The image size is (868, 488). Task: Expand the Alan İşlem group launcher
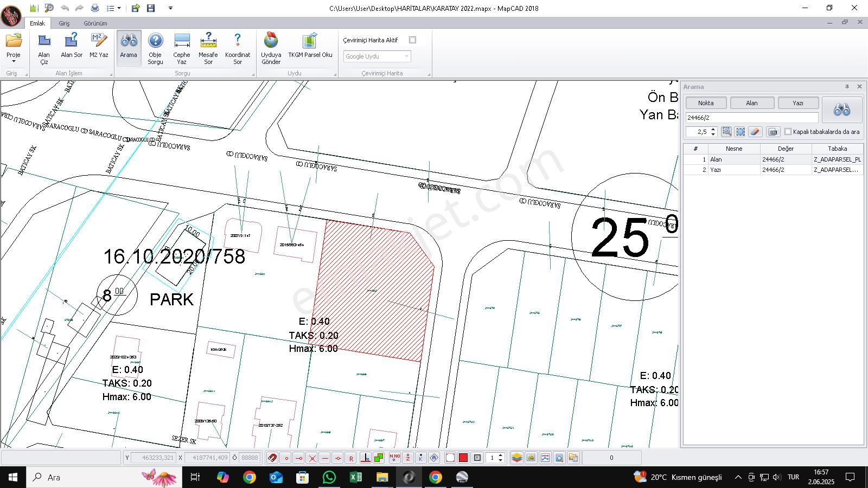(x=111, y=74)
